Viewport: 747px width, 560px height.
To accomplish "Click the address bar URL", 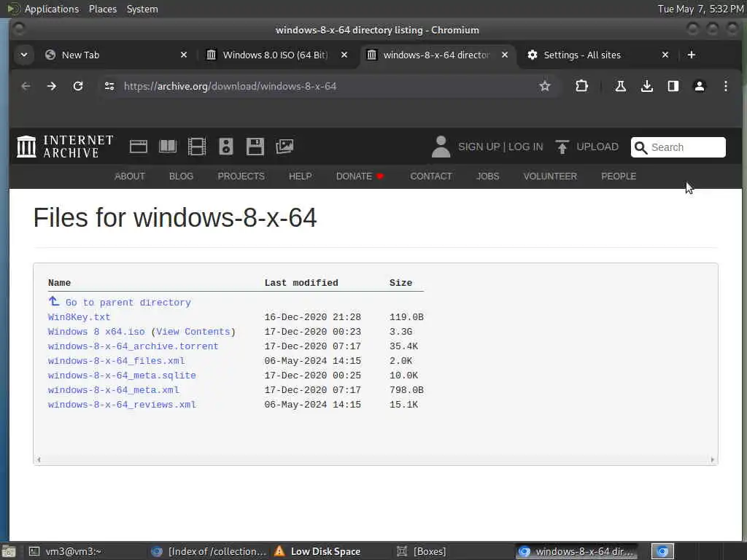I will tap(230, 86).
